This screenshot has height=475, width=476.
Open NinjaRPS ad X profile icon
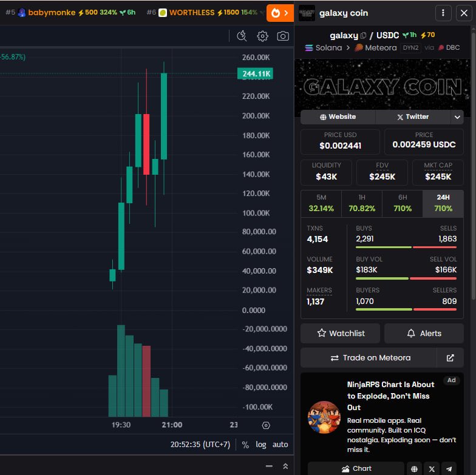pyautogui.click(x=432, y=468)
